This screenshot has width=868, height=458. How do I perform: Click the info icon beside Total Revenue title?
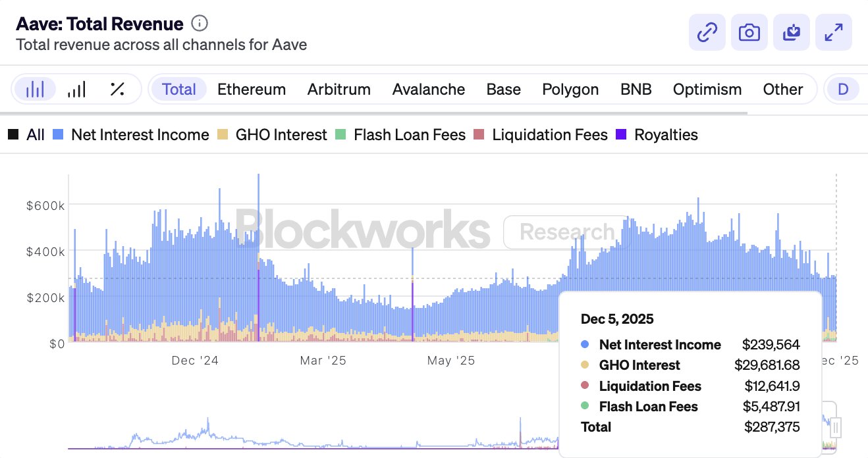(x=200, y=24)
